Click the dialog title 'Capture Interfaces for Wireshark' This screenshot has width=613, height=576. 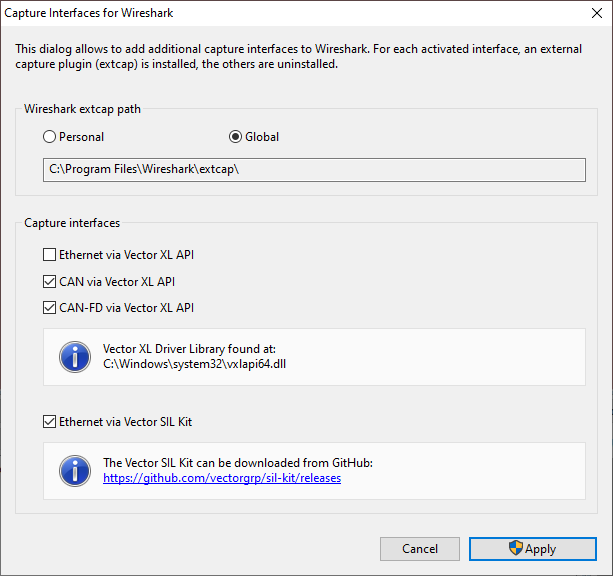click(x=89, y=13)
